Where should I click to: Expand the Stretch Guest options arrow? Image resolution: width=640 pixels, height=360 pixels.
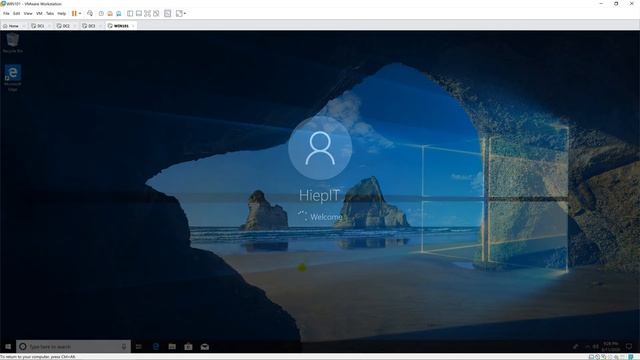185,13
